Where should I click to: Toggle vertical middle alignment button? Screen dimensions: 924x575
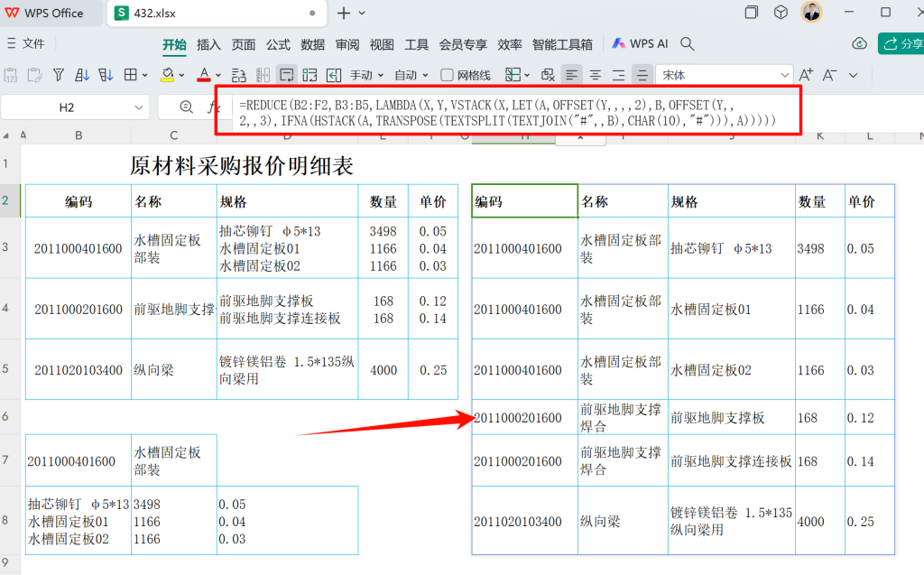[x=642, y=75]
